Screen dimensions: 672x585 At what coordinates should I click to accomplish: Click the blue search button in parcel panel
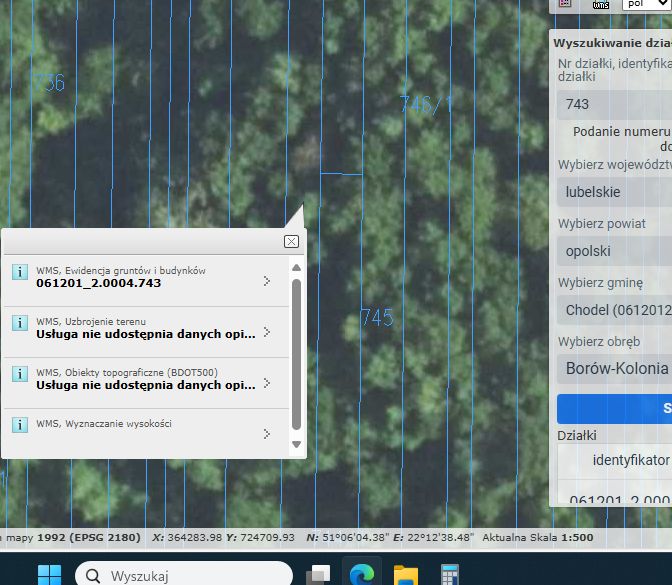(x=614, y=409)
